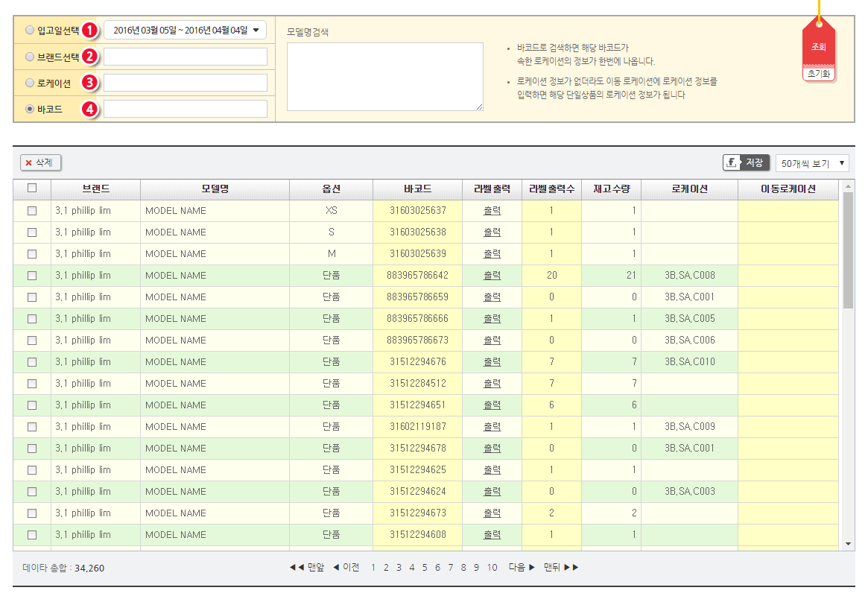Go to page 5

425,567
